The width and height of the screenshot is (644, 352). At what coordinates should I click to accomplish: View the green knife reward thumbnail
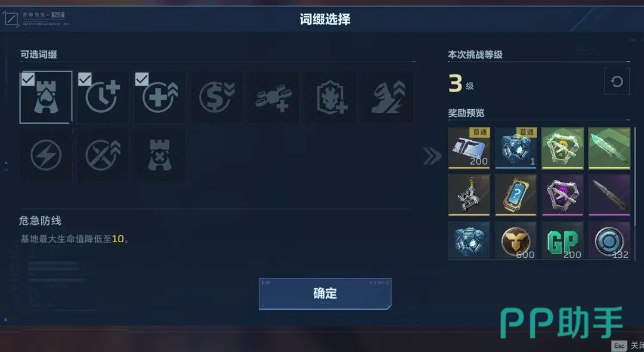pos(609,149)
